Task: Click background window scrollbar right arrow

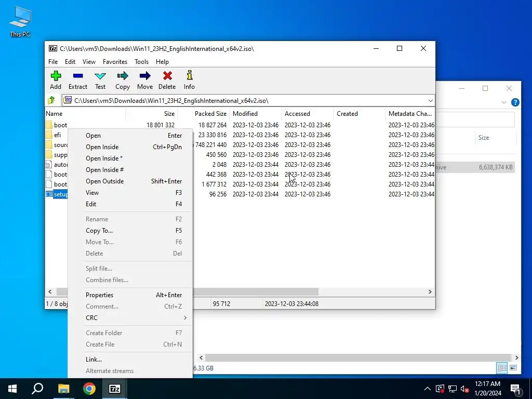Action: 516,357
